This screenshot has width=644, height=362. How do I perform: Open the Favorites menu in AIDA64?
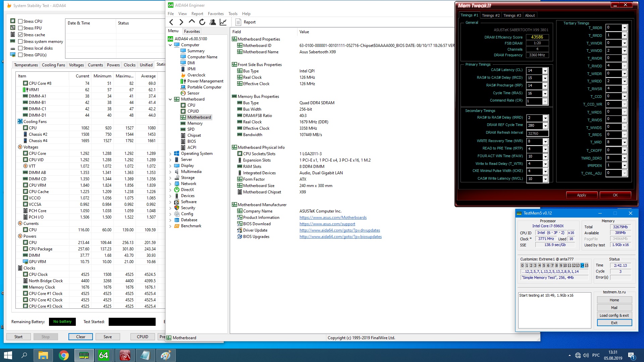pyautogui.click(x=215, y=14)
